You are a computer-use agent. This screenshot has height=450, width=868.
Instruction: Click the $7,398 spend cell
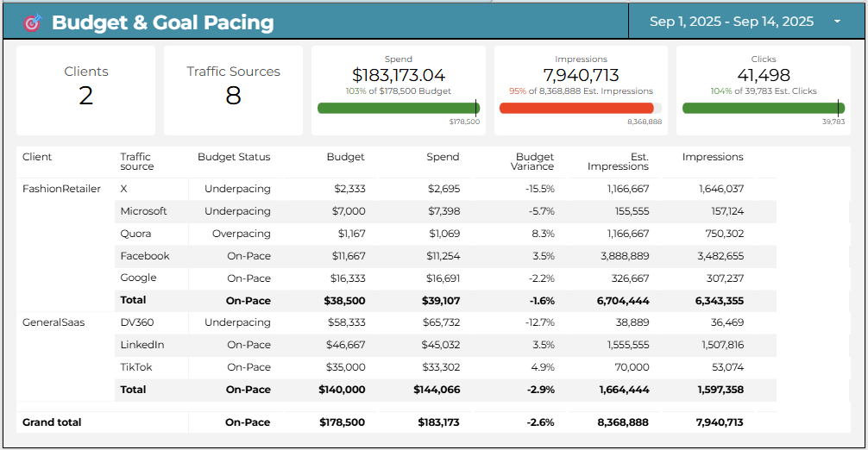tap(444, 211)
